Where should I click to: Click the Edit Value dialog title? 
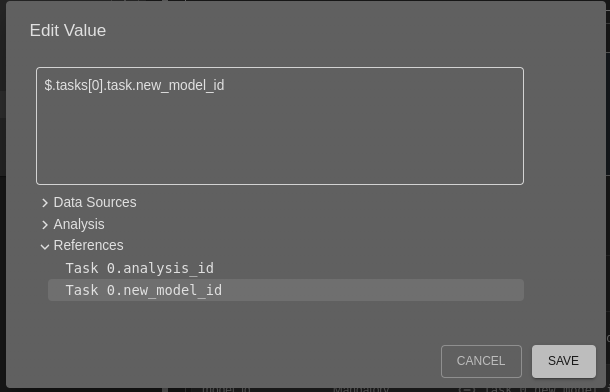pos(68,30)
